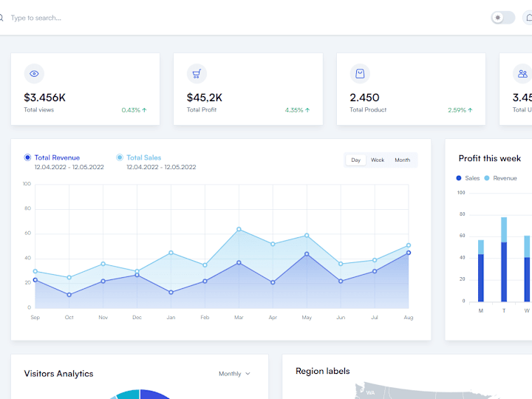The width and height of the screenshot is (532, 399).
Task: Open the notifications bell icon
Action: click(528, 18)
